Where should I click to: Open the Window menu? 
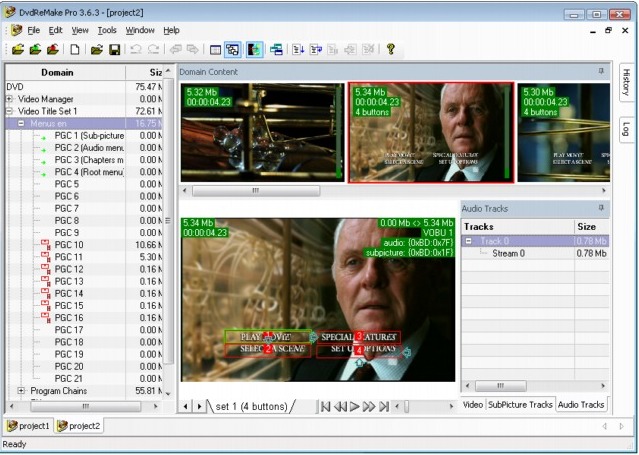click(140, 30)
